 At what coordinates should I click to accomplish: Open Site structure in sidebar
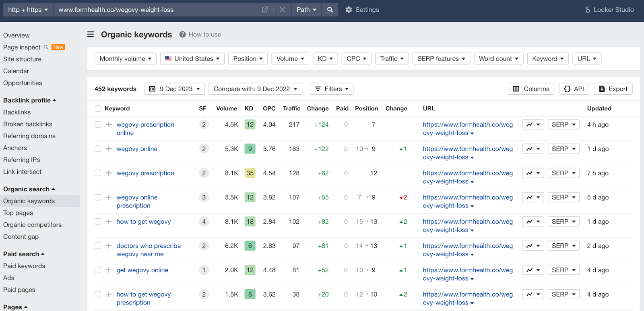click(x=22, y=59)
